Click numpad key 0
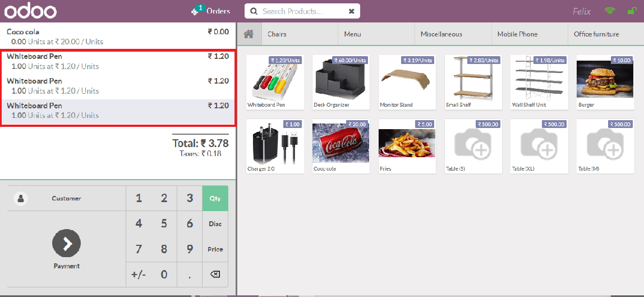Viewport: 644px width, 297px height. pos(164,275)
